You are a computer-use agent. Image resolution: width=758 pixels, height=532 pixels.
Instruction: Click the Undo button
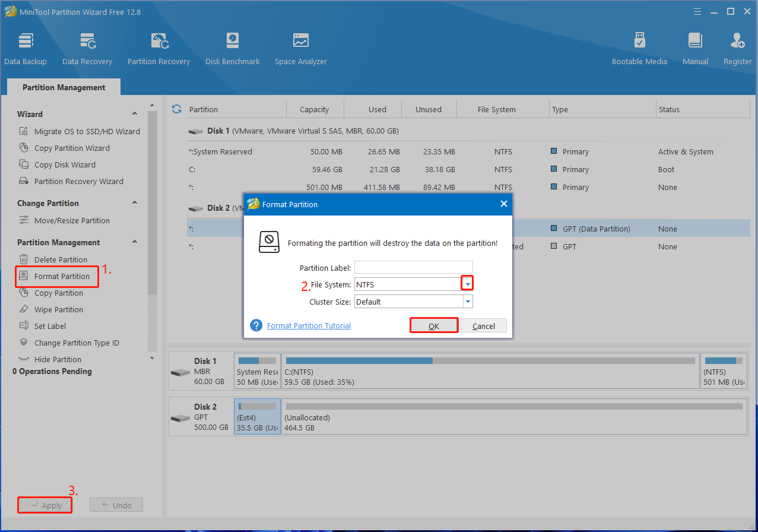click(x=116, y=505)
